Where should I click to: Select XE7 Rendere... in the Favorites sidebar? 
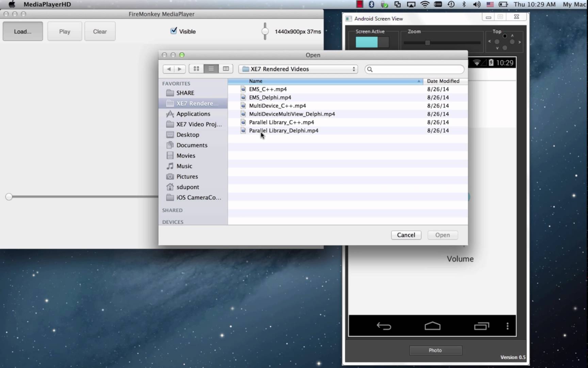pos(193,103)
